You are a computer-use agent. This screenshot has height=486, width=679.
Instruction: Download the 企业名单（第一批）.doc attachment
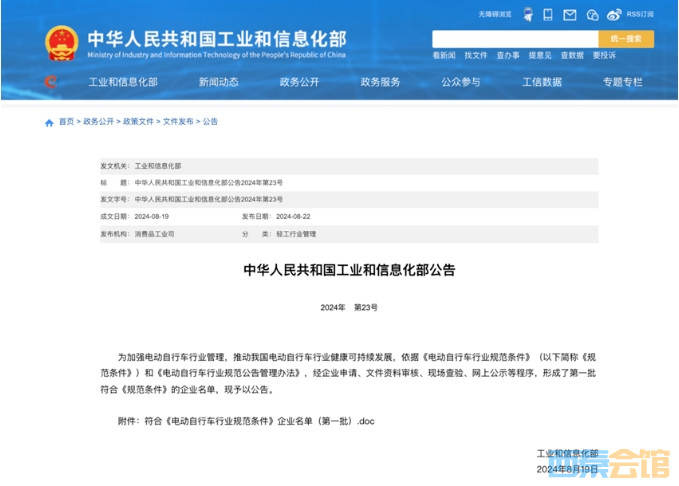[246, 421]
